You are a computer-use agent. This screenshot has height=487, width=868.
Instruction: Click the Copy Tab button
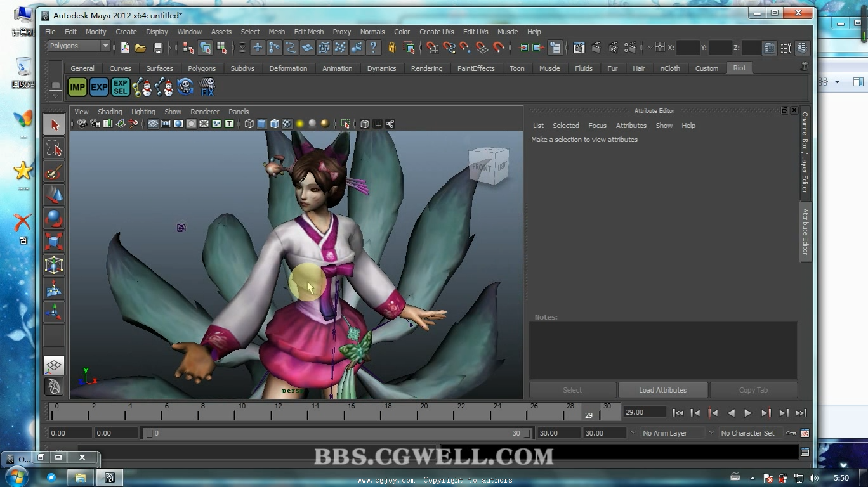pos(754,390)
